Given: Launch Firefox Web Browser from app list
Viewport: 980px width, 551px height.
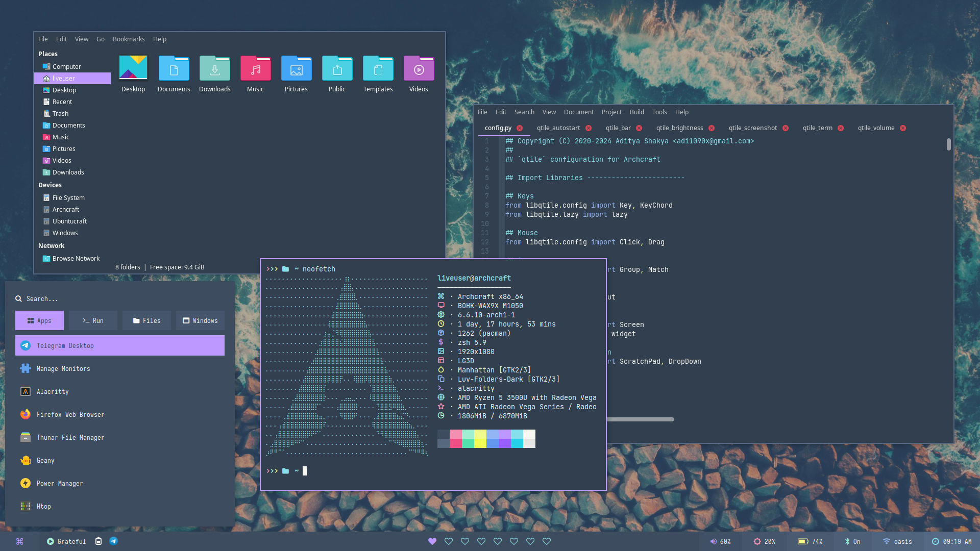Looking at the screenshot, I should pos(70,414).
